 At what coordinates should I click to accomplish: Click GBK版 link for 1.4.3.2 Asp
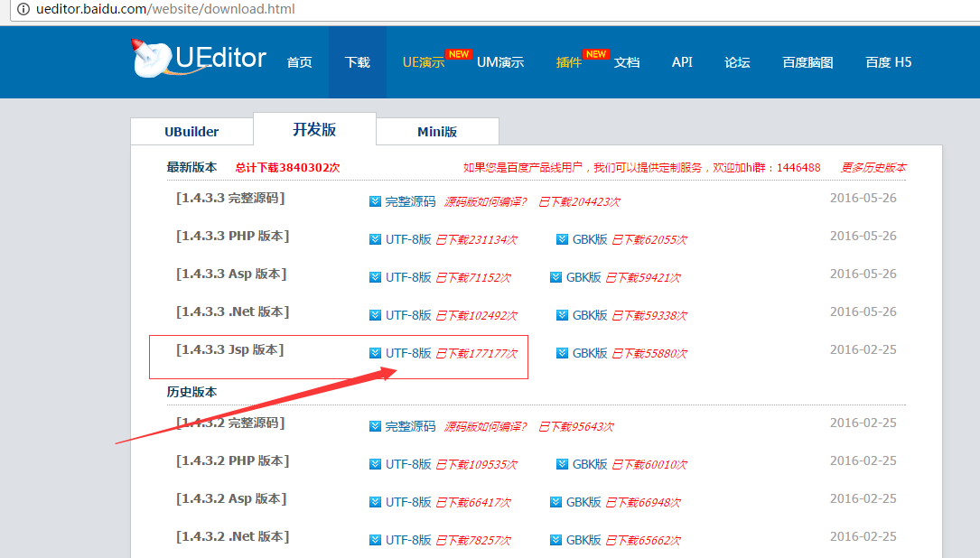tap(583, 502)
